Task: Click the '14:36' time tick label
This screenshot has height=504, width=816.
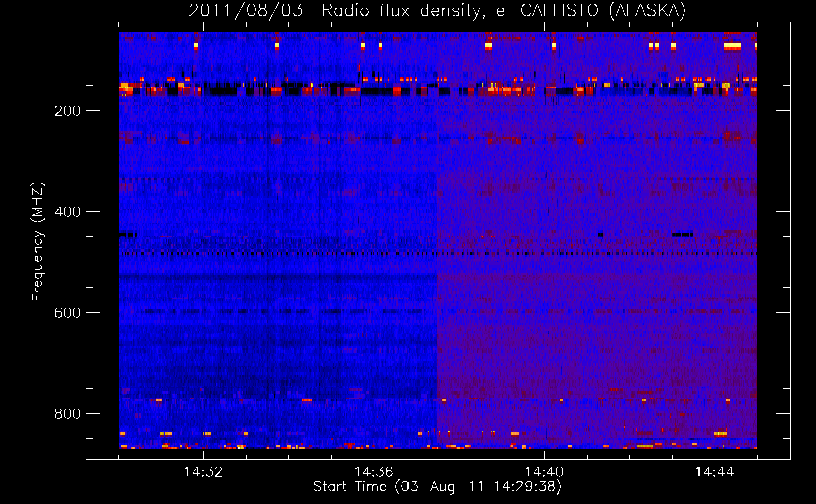Action: tap(374, 472)
